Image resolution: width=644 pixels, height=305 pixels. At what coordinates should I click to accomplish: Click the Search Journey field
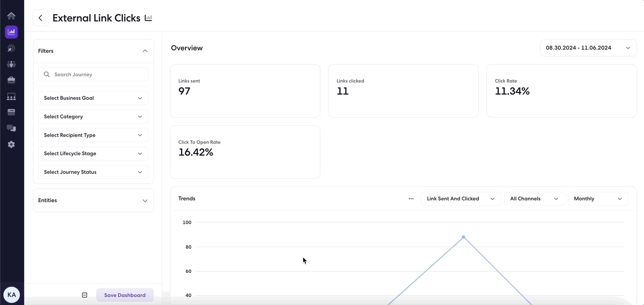(x=93, y=75)
